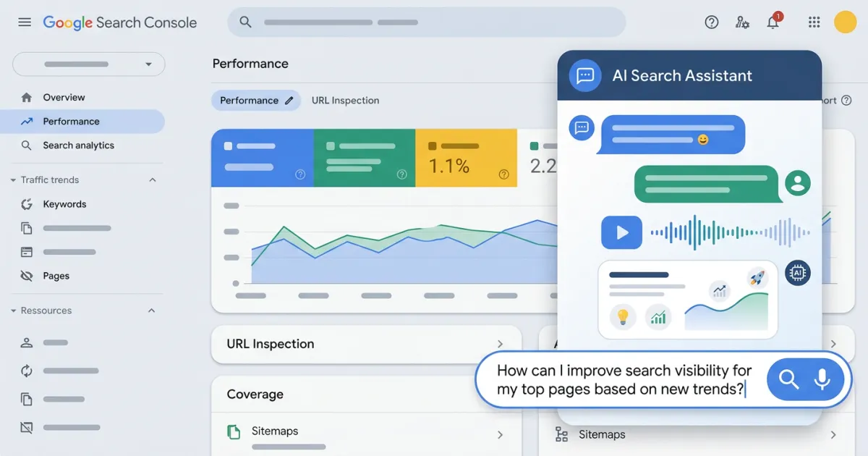Select Performance in the sidebar

pos(82,122)
